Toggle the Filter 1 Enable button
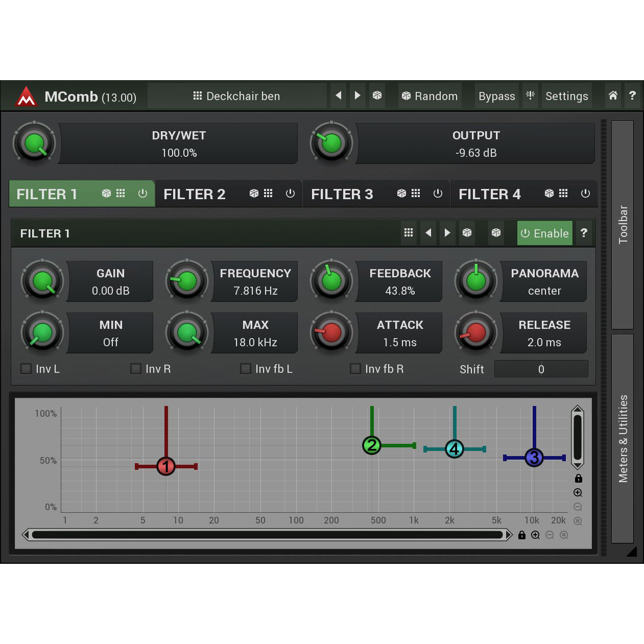Image resolution: width=644 pixels, height=644 pixels. point(544,233)
